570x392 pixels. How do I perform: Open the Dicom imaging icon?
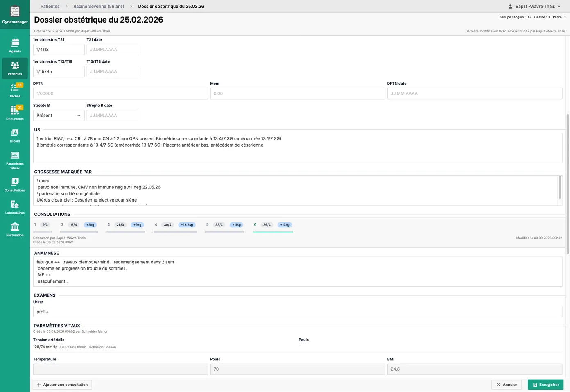[x=15, y=132]
